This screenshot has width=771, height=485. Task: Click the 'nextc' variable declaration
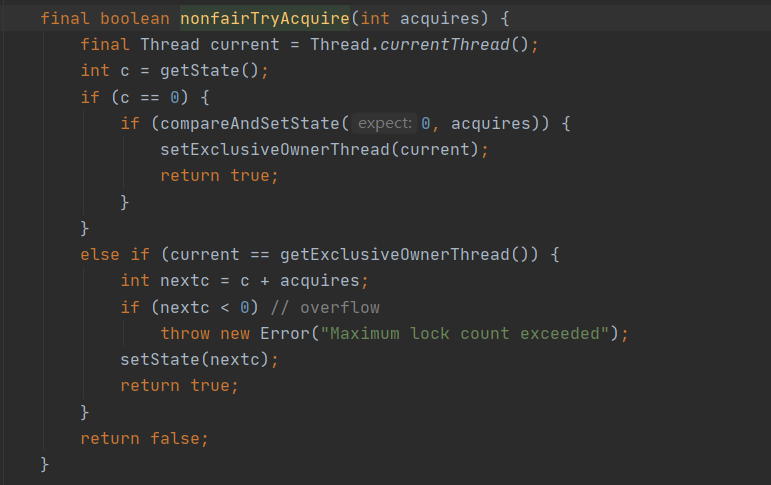tap(184, 281)
